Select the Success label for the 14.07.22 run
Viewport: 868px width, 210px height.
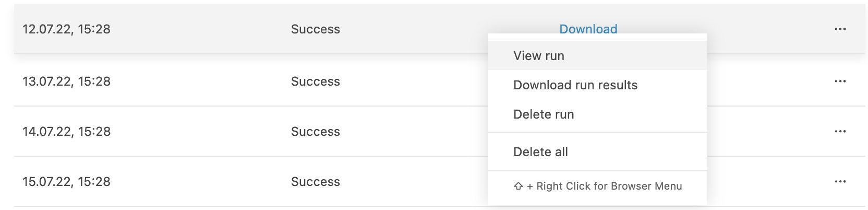[315, 132]
